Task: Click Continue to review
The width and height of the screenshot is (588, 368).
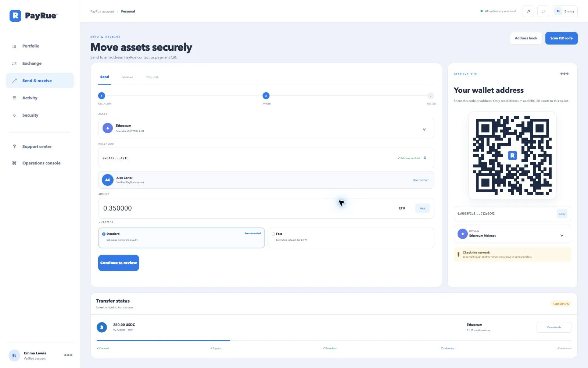Action: point(118,263)
